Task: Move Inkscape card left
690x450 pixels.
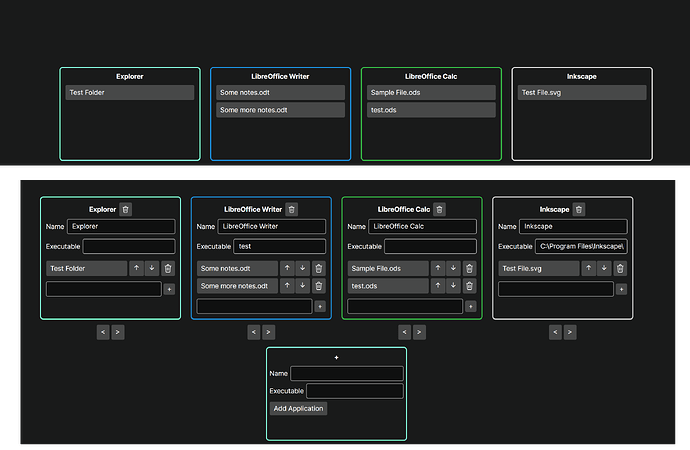Action: tap(555, 332)
